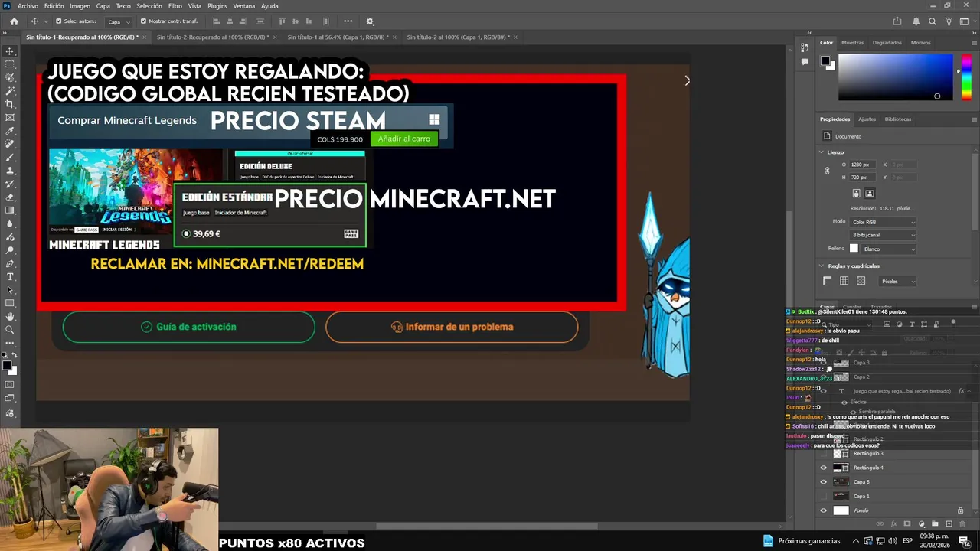Select the Hand tool
Screen dimensions: 980x551
point(10,316)
